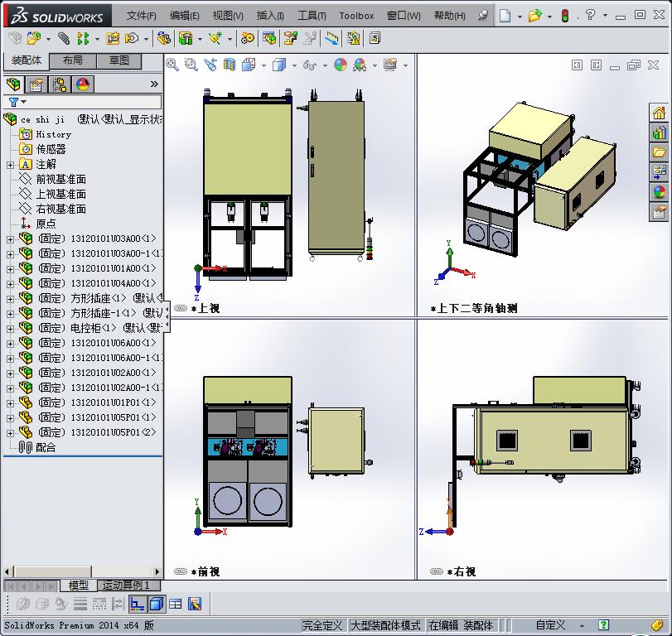672x636 pixels.
Task: Expand the 注解 tree node
Action: (10, 165)
